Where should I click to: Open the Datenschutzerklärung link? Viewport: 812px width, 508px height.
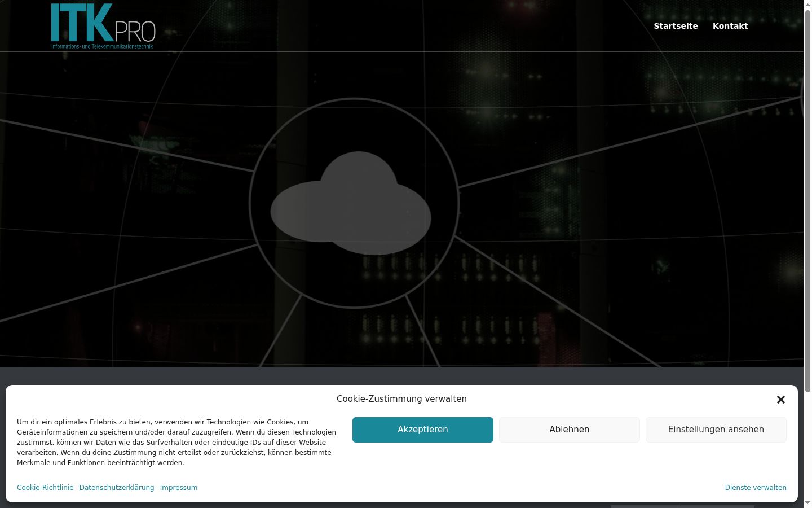(117, 488)
